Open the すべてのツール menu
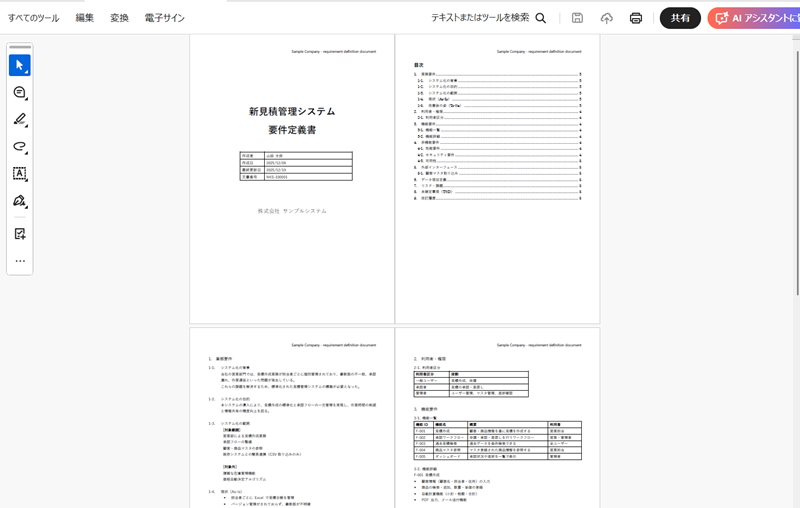The image size is (800, 508). [33, 18]
